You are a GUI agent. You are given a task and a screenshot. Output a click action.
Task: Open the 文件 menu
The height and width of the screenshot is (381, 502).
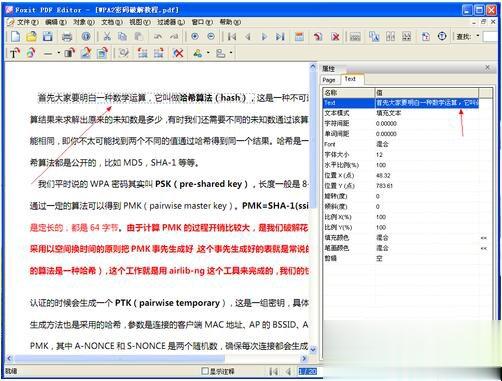click(27, 22)
